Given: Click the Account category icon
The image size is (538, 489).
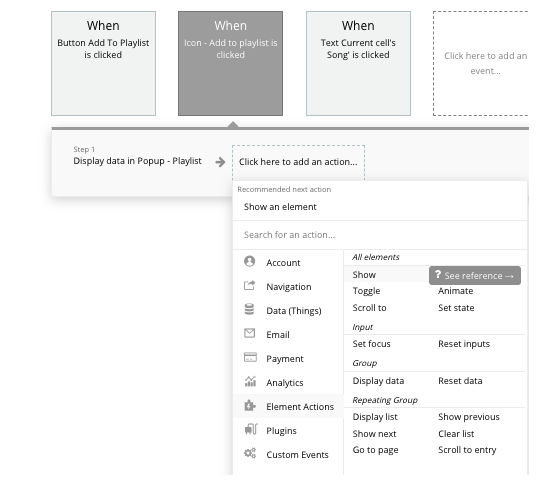Looking at the screenshot, I should tap(249, 261).
